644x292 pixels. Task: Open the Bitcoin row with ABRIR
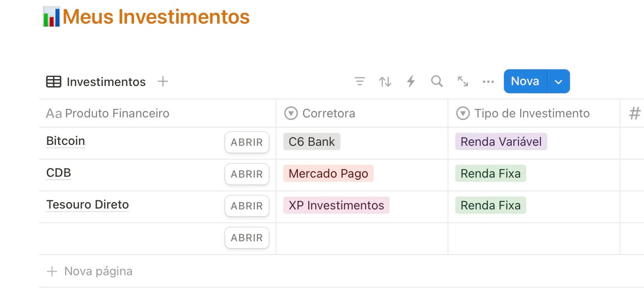247,142
